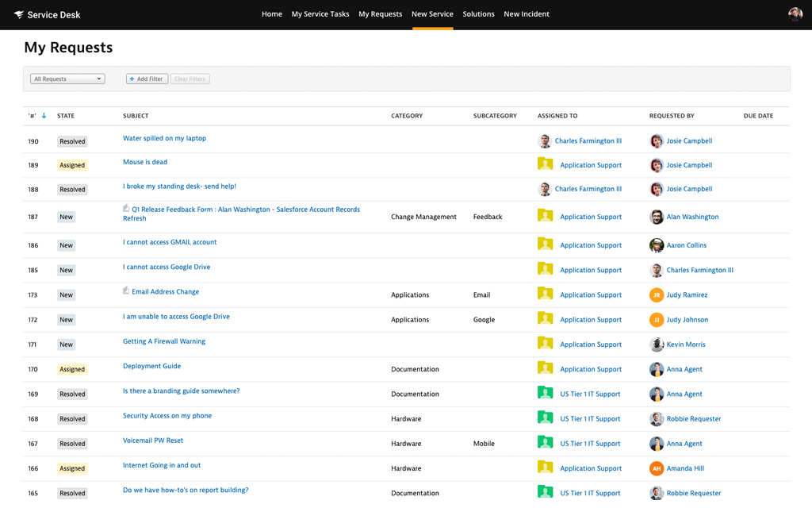The height and width of the screenshot is (508, 812).
Task: Click Amanda Hill's AH initials avatar
Action: [x=657, y=468]
